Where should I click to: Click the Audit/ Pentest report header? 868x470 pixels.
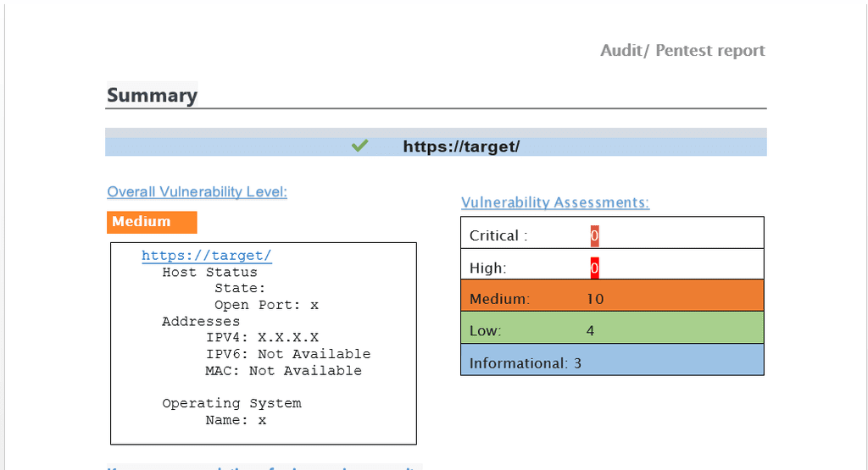click(682, 51)
